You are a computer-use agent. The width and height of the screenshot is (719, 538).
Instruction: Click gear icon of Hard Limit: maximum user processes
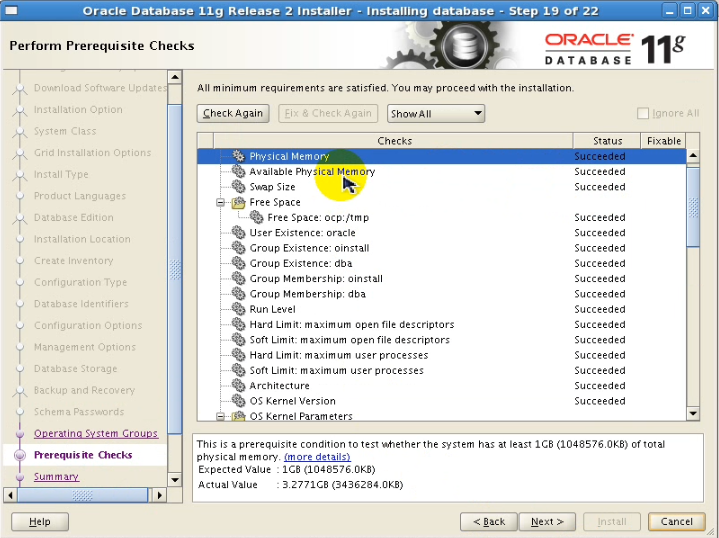(238, 355)
